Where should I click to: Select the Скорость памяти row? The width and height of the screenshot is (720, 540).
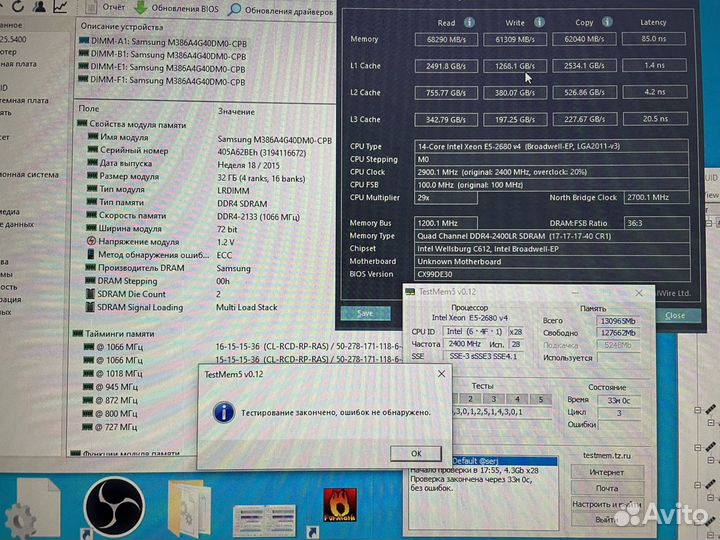194,216
